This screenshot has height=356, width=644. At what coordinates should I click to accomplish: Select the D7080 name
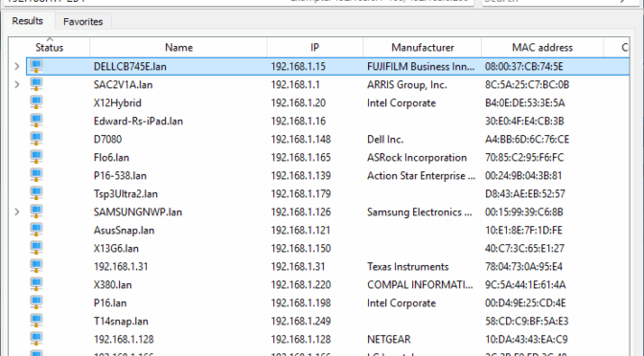click(x=107, y=139)
